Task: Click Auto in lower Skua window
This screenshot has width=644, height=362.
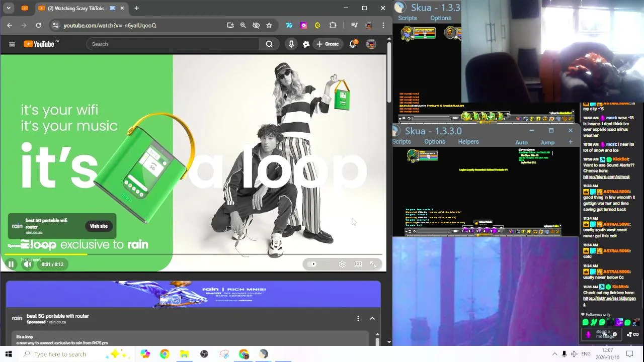Action: coord(522,142)
